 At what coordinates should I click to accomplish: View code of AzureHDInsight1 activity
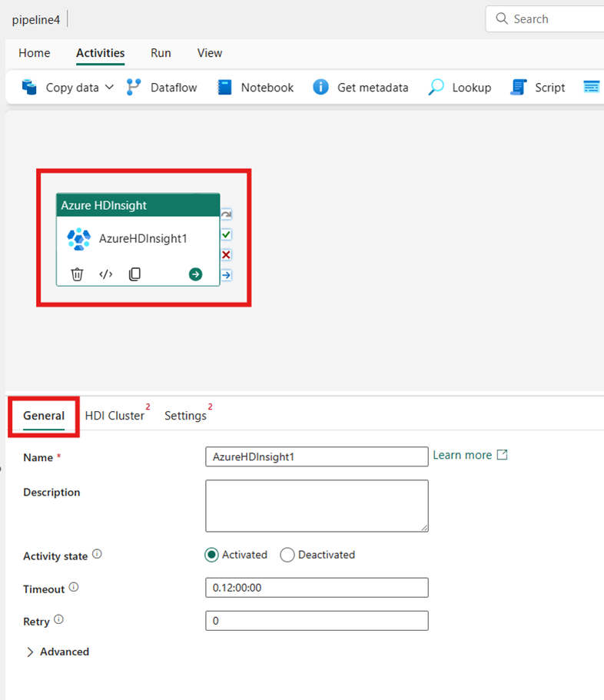pos(106,274)
